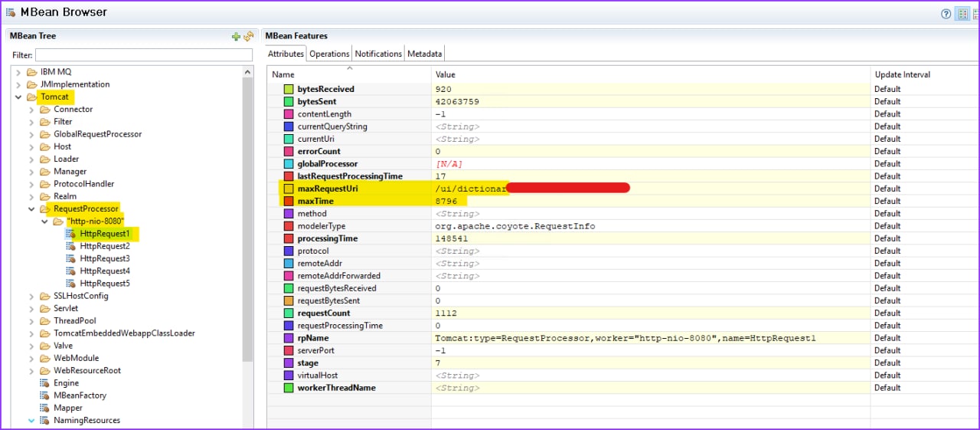This screenshot has width=980, height=430.
Task: Switch to the Notifications tab
Action: click(x=378, y=54)
